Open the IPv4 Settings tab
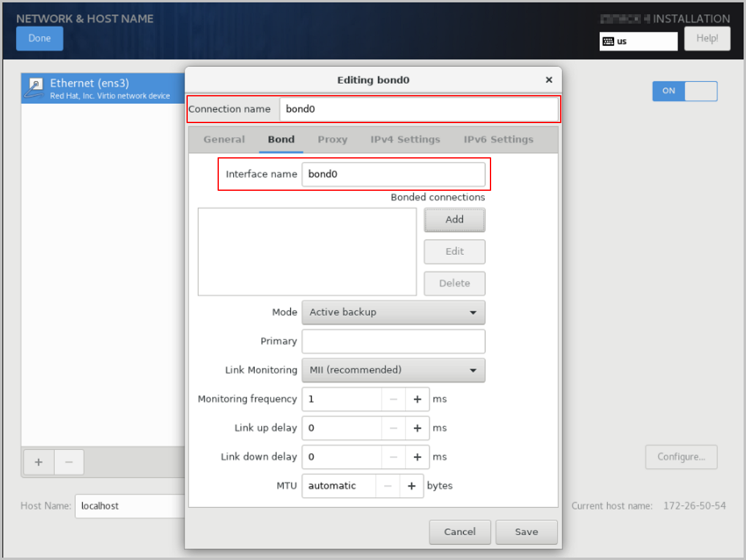This screenshot has width=746, height=560. click(x=405, y=140)
